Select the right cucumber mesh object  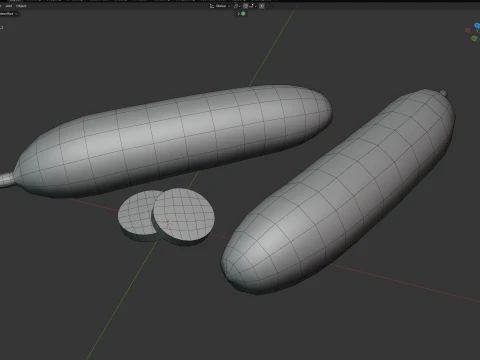[340, 193]
